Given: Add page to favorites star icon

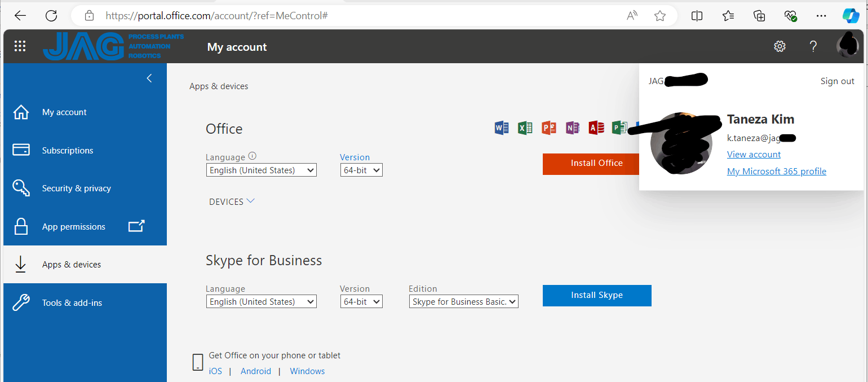Looking at the screenshot, I should 660,16.
